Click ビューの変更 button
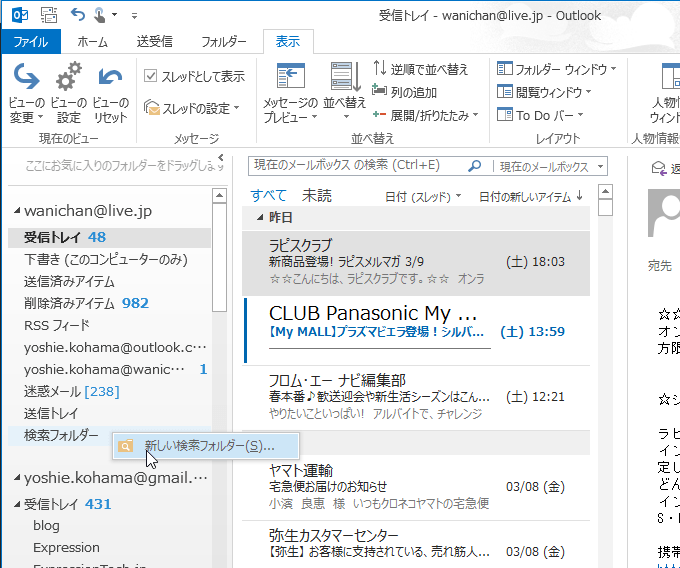The image size is (680, 568). [x=26, y=93]
